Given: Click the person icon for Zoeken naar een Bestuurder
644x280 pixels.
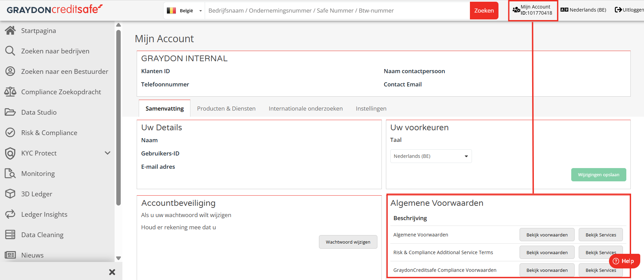Looking at the screenshot, I should tap(10, 71).
